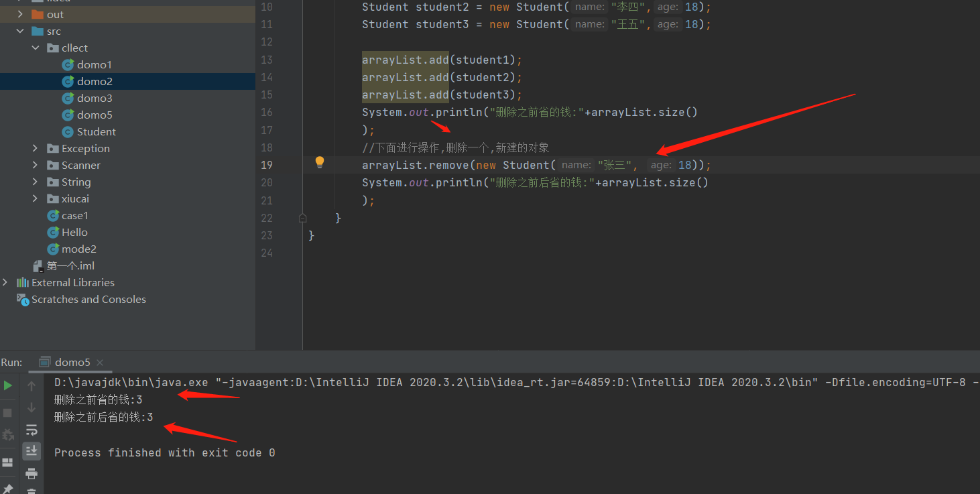This screenshot has width=980, height=494.
Task: Place cursor on arrayList.add(student3) line
Action: [x=442, y=95]
